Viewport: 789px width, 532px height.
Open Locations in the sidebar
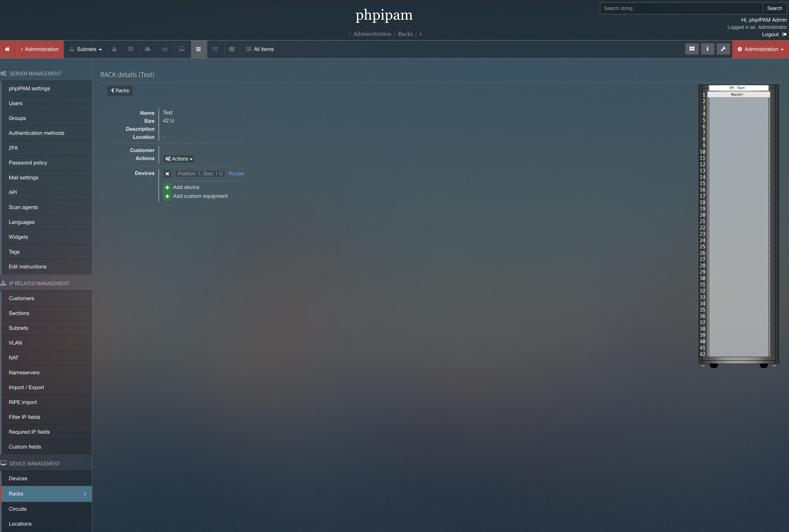pos(47,524)
